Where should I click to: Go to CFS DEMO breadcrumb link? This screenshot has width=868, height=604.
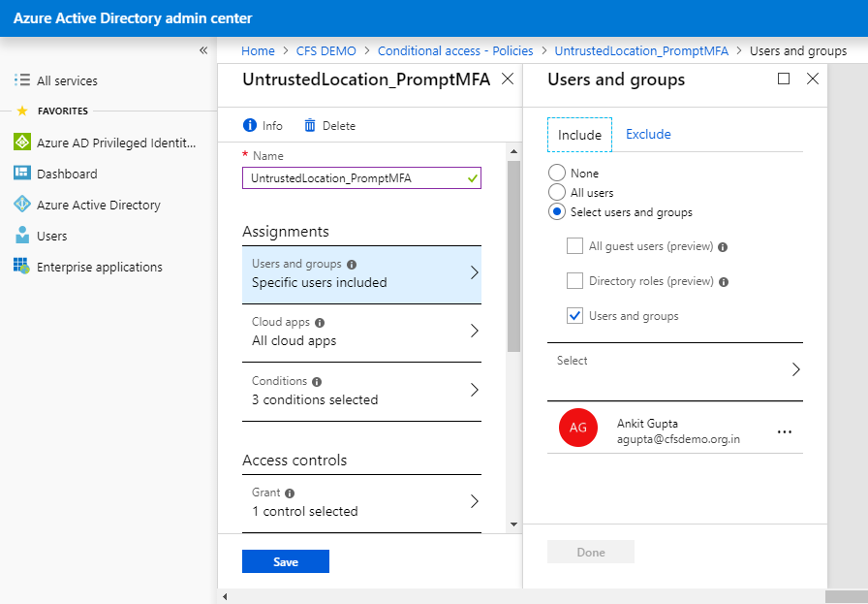click(326, 51)
